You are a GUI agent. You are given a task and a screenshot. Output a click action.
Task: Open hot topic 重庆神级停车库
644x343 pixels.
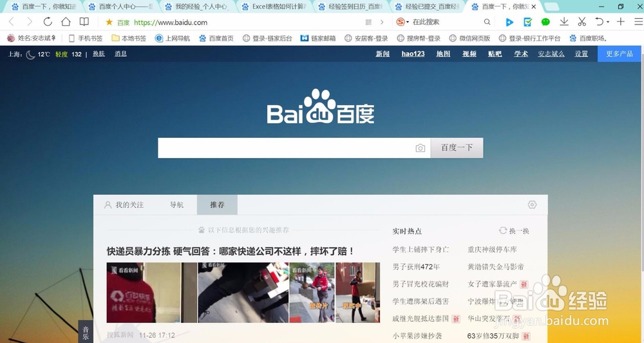[492, 250]
